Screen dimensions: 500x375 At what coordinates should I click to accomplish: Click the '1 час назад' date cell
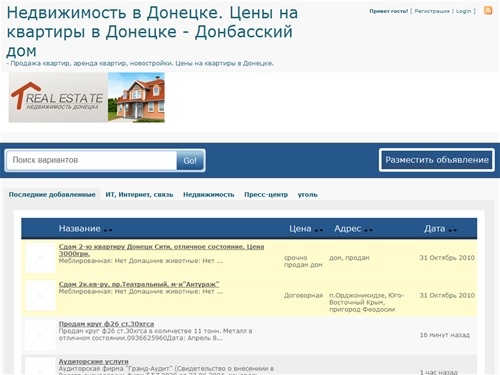click(439, 372)
